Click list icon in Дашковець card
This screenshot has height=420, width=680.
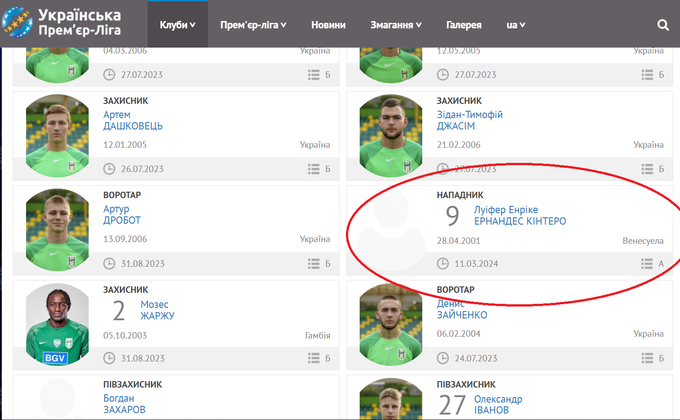coord(313,169)
